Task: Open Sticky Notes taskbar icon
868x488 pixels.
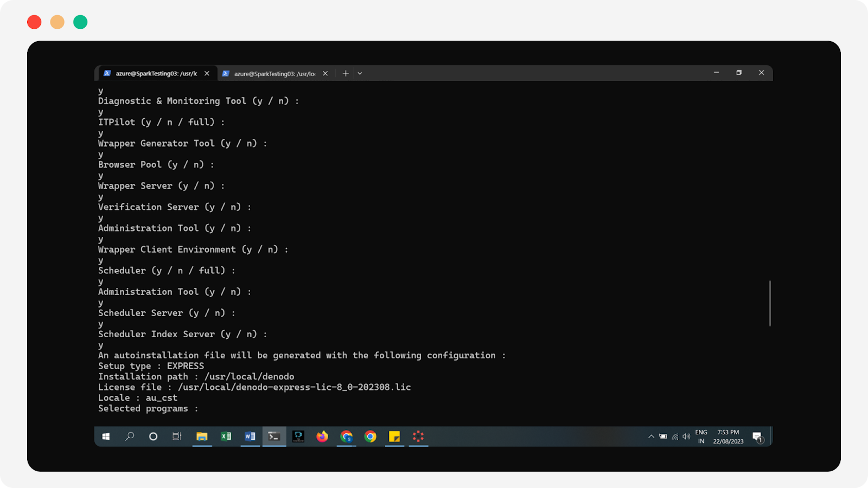Action: coord(394,436)
